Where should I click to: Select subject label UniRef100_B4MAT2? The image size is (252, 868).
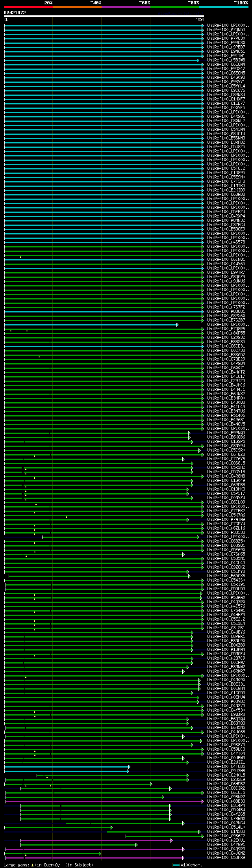coord(226,372)
